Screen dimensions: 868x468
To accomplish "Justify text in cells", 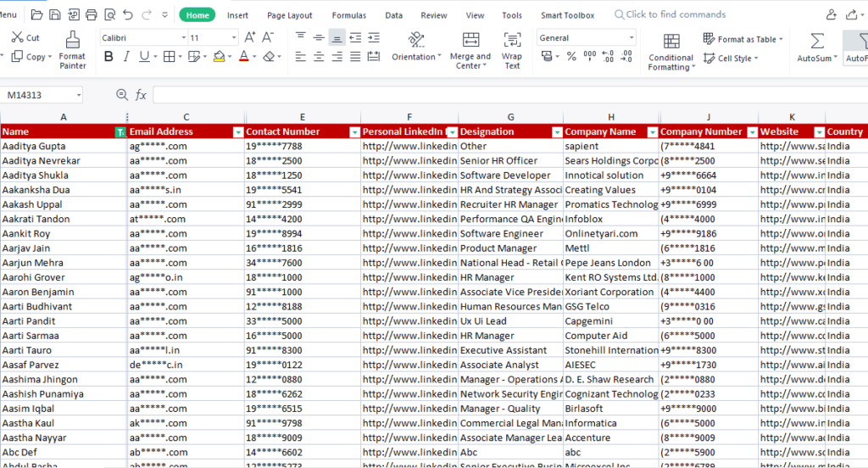I will pyautogui.click(x=355, y=57).
